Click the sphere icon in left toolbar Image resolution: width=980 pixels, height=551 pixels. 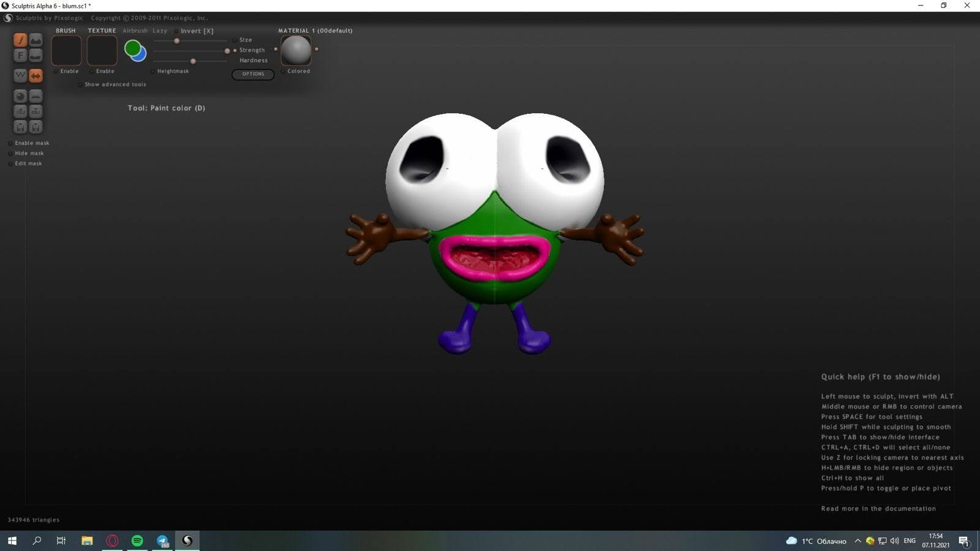tap(20, 96)
